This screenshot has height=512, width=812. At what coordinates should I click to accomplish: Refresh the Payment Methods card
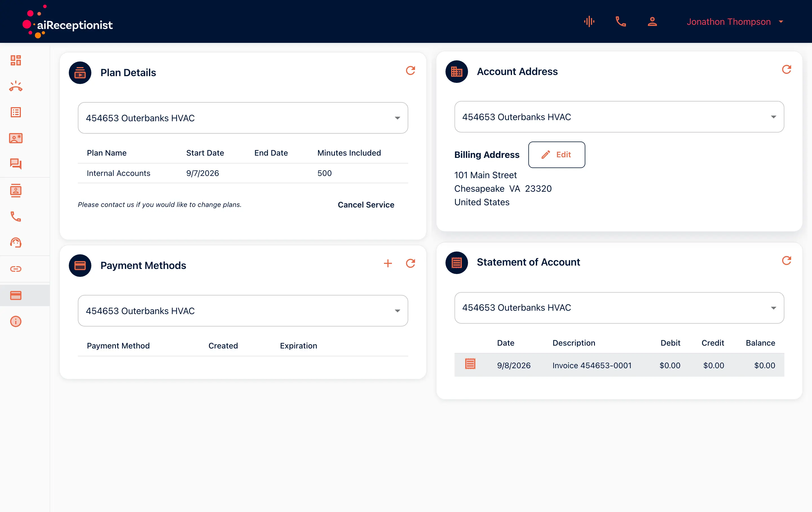coord(411,263)
